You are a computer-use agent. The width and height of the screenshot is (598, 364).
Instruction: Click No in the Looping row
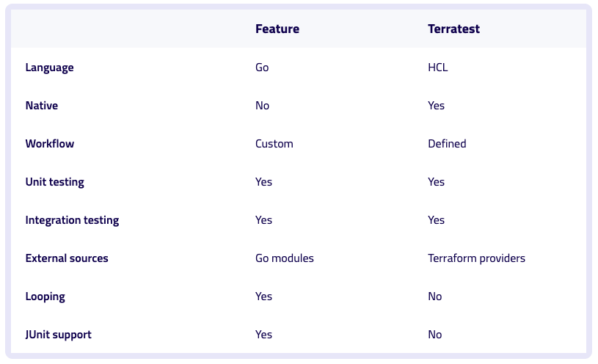(x=435, y=296)
